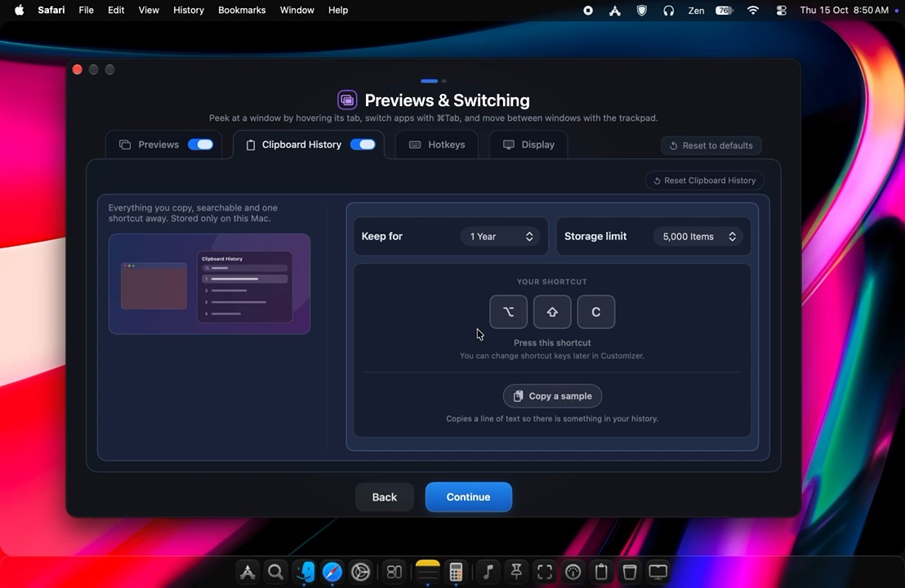Open System Settings gear in dock
The image size is (905, 588).
tap(361, 572)
